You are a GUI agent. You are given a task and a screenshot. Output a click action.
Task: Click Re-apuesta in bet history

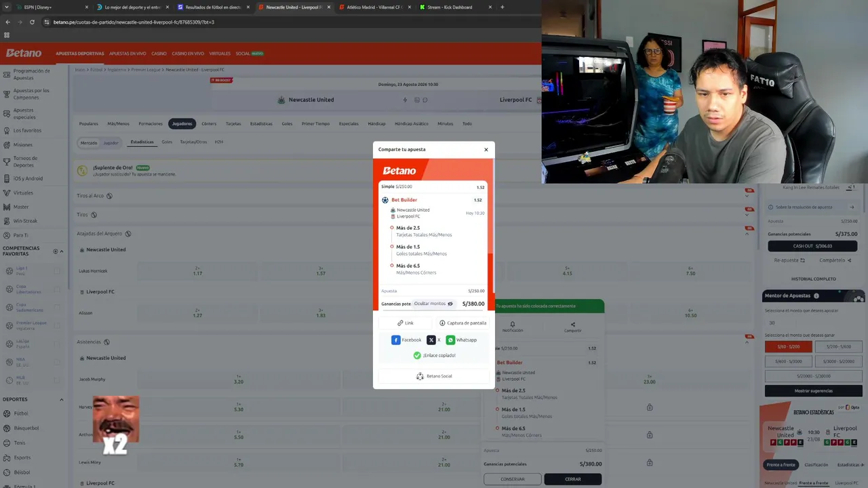pos(789,260)
